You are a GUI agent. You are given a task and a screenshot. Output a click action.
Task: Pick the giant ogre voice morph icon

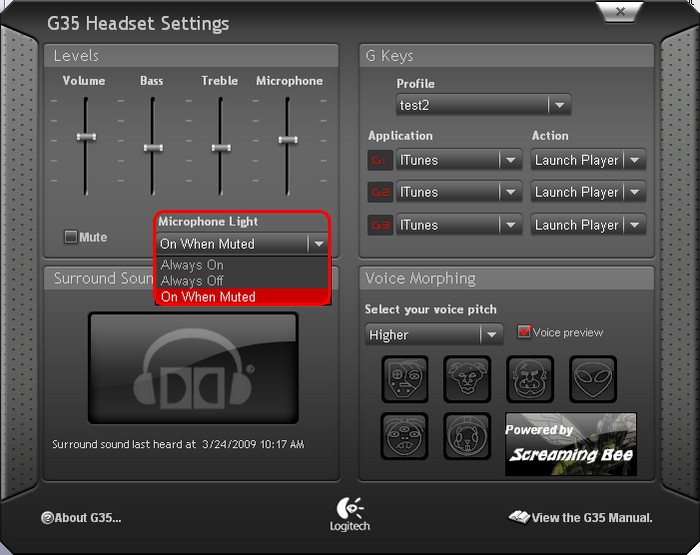point(530,379)
